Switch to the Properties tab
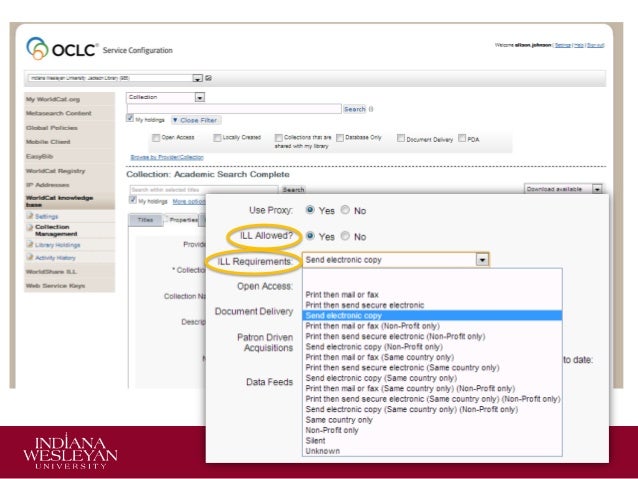The image size is (638, 479). [182, 220]
